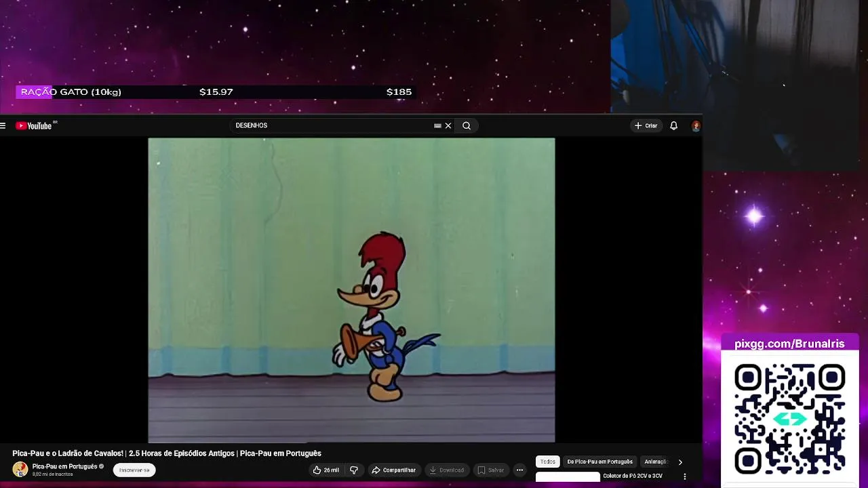Open the Pica-Pau em Português channel avatar
The image size is (868, 488).
[20, 469]
